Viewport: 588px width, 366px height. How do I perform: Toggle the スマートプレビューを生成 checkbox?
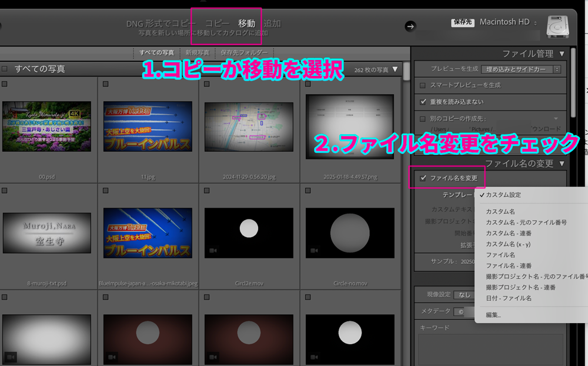(x=423, y=85)
